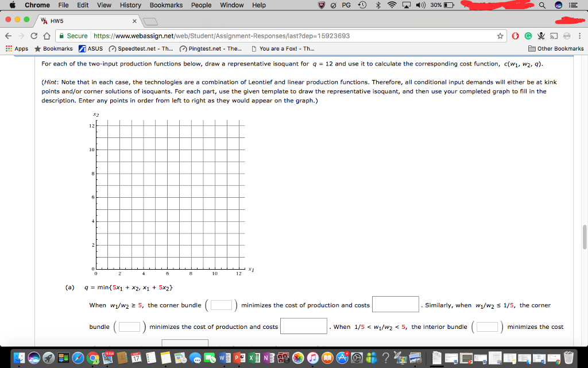Open Safari from the dock
This screenshot has height=368, width=588.
[x=78, y=358]
